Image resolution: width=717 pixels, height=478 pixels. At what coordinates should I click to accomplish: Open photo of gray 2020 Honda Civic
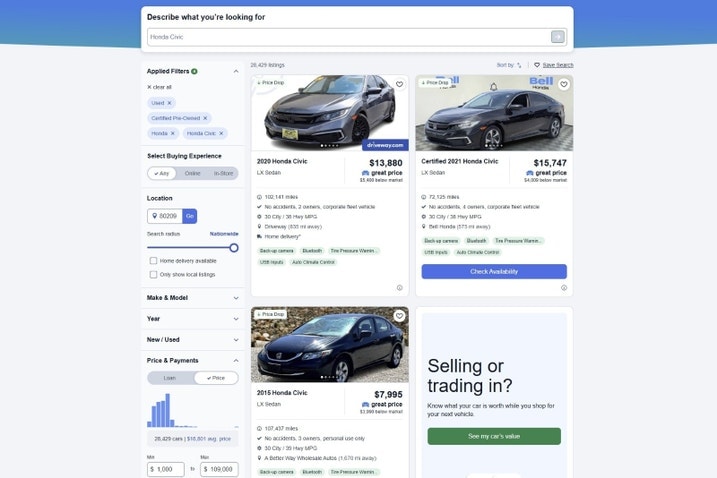coord(330,113)
